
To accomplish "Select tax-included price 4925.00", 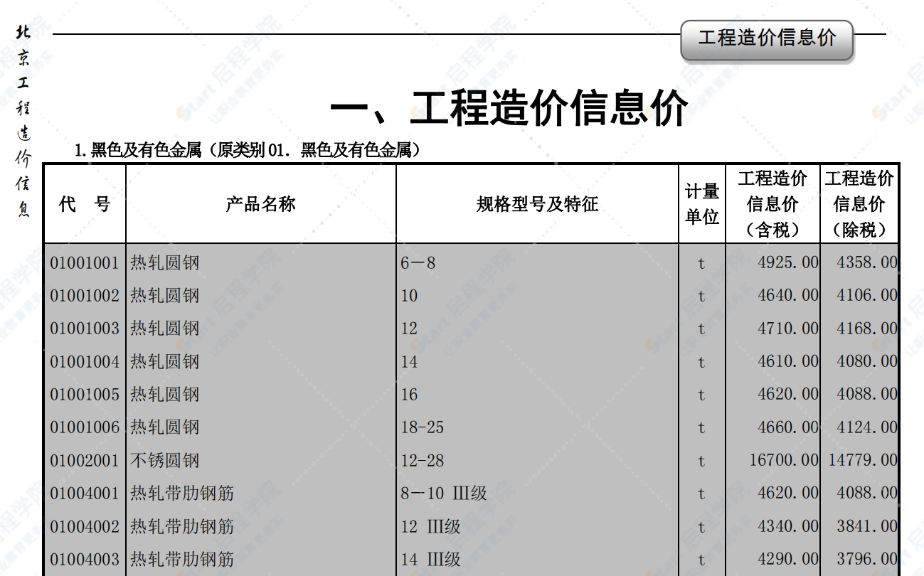I will point(788,262).
